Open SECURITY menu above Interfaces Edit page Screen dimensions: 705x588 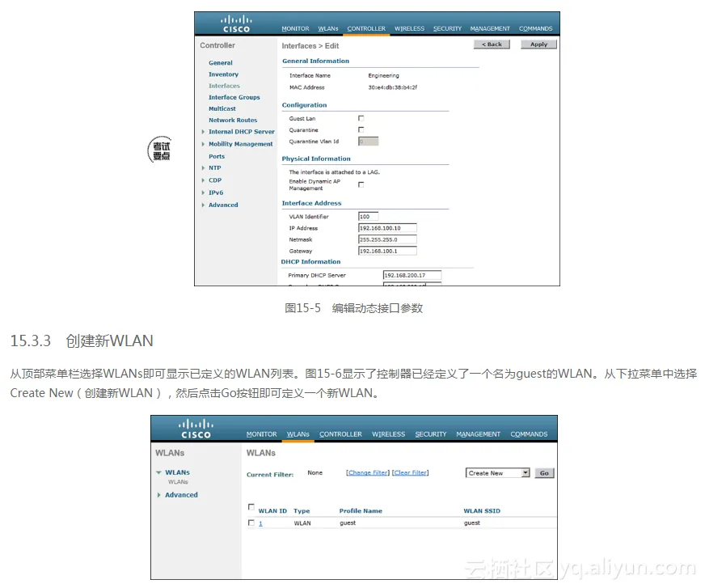point(447,29)
